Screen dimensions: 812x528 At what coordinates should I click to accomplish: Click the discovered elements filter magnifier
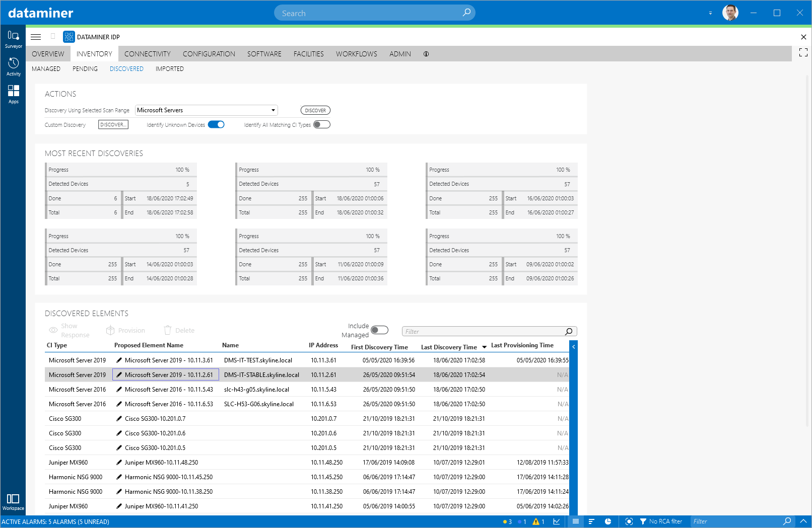pyautogui.click(x=569, y=331)
